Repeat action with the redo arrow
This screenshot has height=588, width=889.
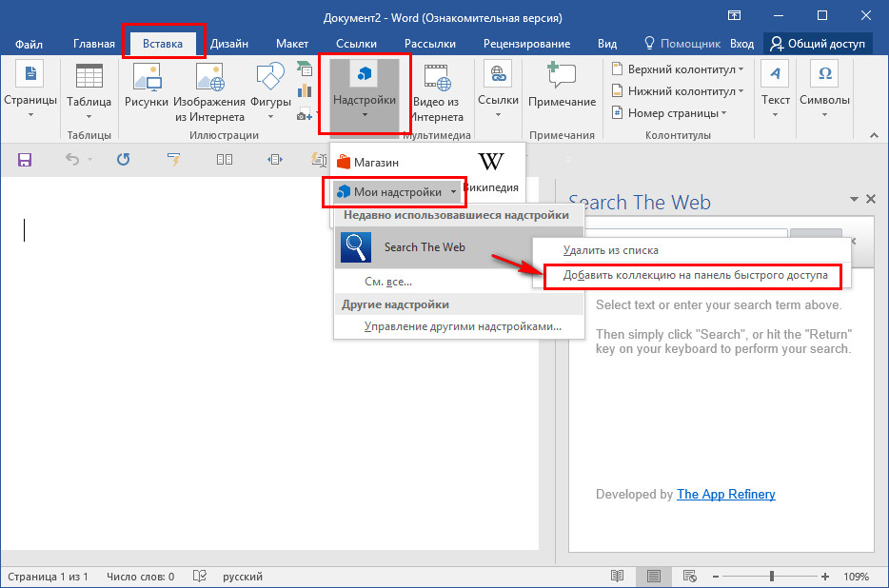coord(123,159)
